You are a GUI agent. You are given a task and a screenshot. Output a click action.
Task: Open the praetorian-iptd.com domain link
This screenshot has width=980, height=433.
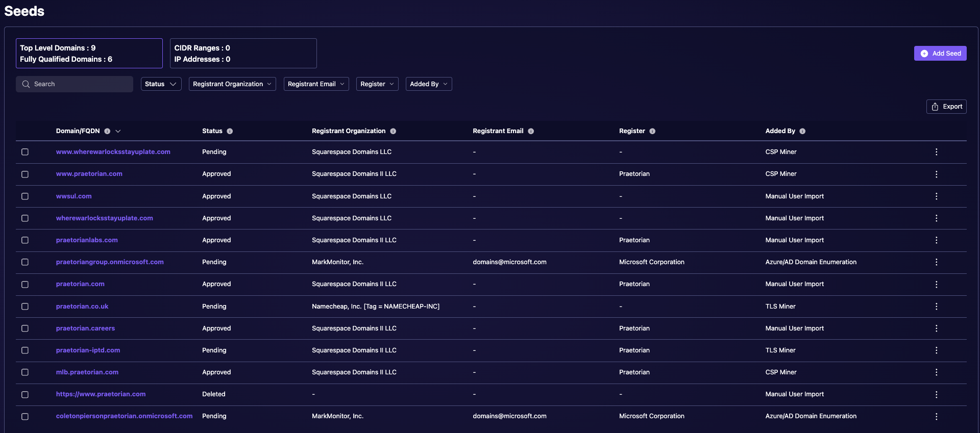pyautogui.click(x=88, y=350)
